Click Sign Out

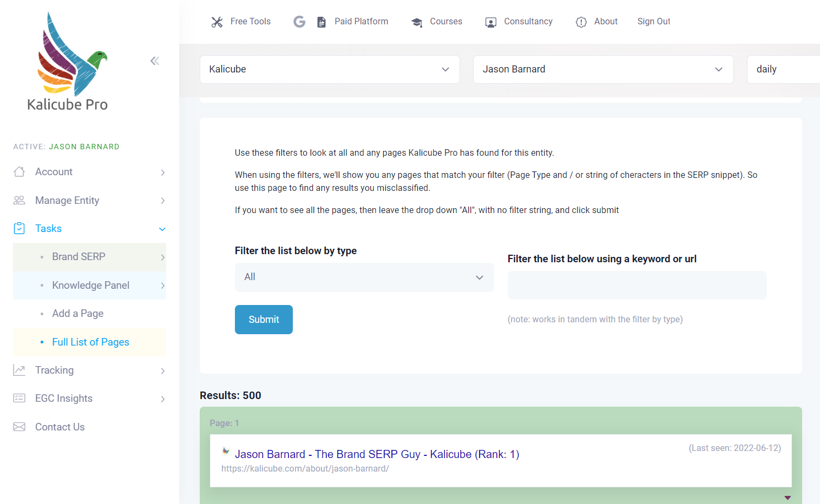[654, 22]
